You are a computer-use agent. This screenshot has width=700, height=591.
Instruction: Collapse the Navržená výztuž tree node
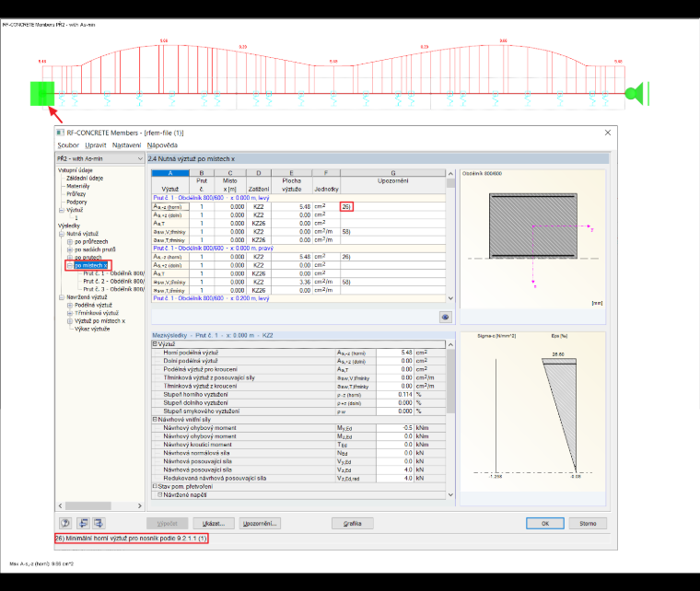(x=62, y=297)
